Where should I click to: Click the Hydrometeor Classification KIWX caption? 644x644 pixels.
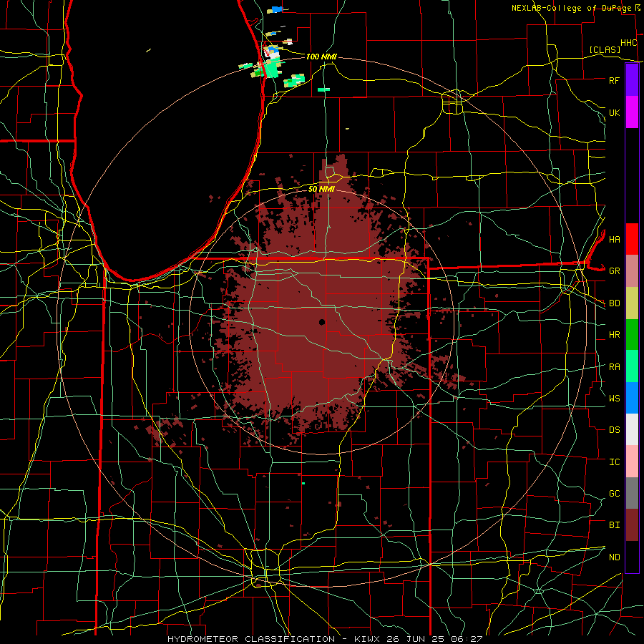pyautogui.click(x=325, y=639)
